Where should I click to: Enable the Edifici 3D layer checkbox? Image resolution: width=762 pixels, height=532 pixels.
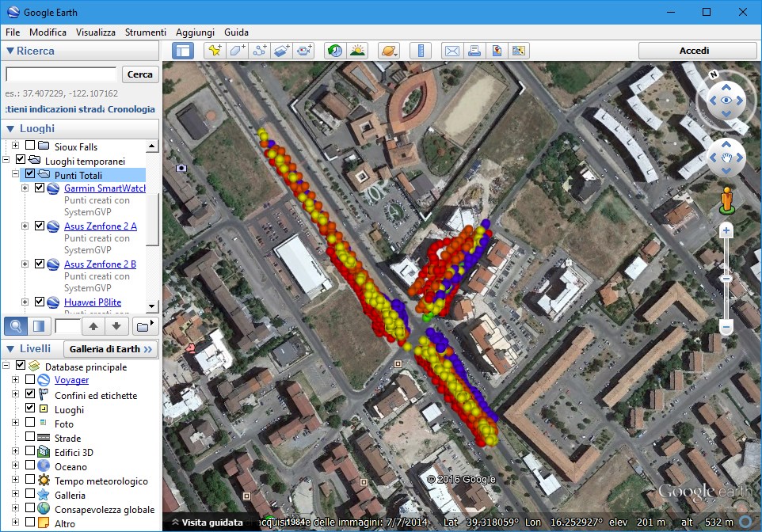[x=30, y=450]
